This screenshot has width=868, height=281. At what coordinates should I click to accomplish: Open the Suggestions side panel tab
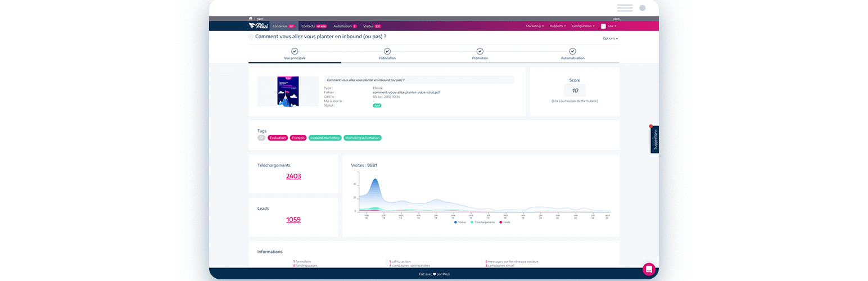tap(655, 139)
